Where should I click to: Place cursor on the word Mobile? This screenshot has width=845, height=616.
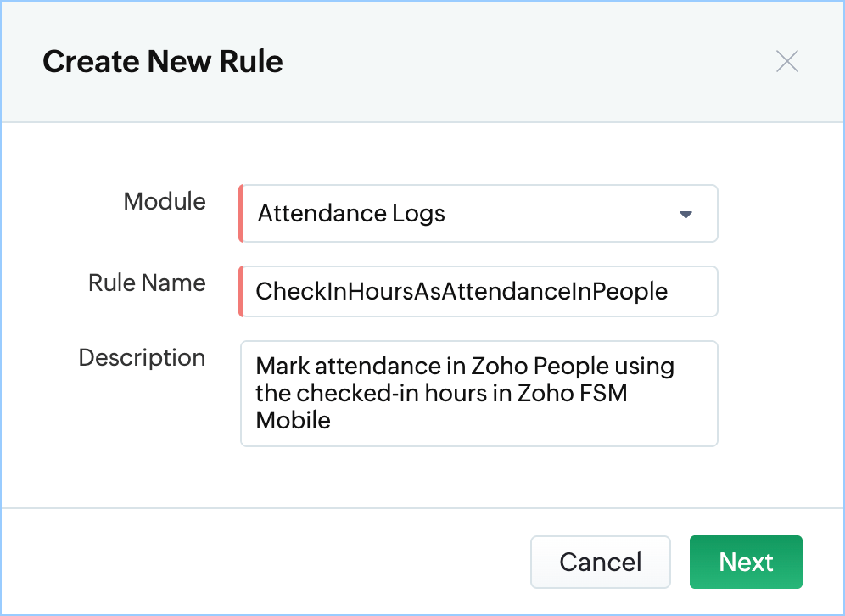tap(293, 420)
